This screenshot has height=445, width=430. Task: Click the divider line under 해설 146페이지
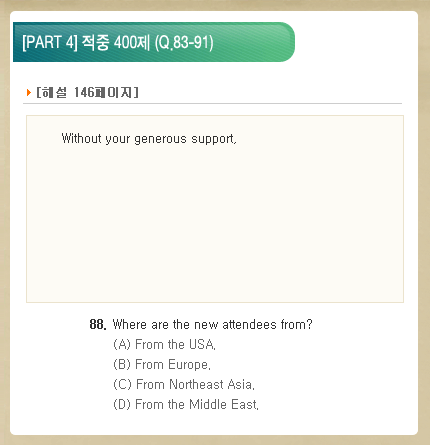(212, 103)
